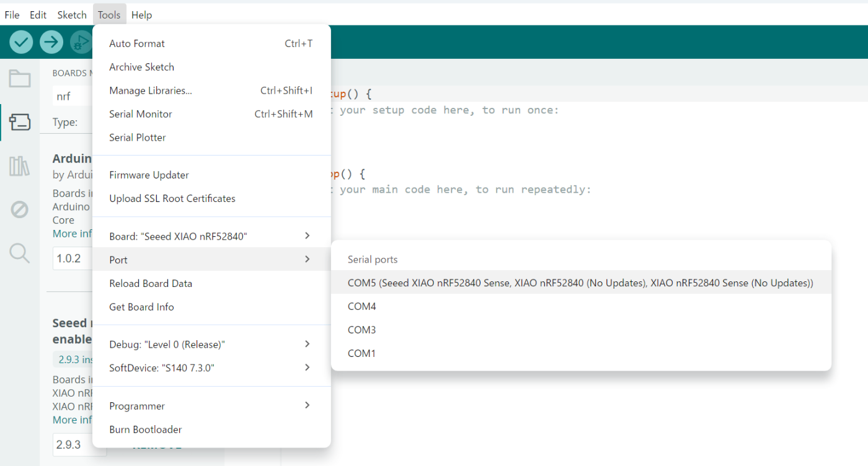Expand the Board "Seeed XIAO nRF52840" submenu

[211, 236]
